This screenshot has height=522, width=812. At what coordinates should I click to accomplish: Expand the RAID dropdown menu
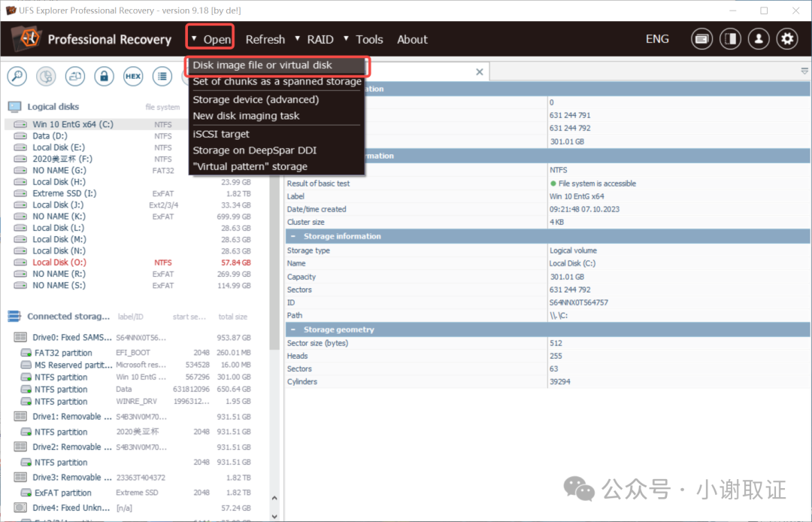[x=314, y=39]
